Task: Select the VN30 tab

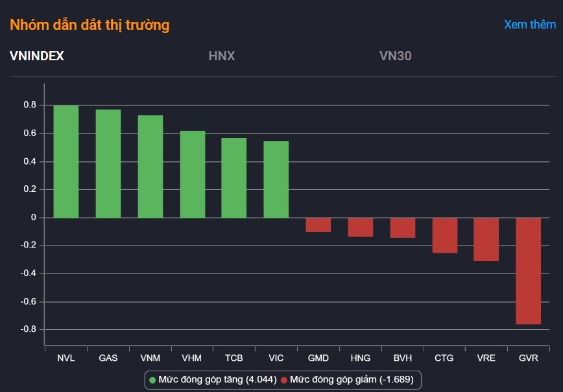Action: click(396, 56)
